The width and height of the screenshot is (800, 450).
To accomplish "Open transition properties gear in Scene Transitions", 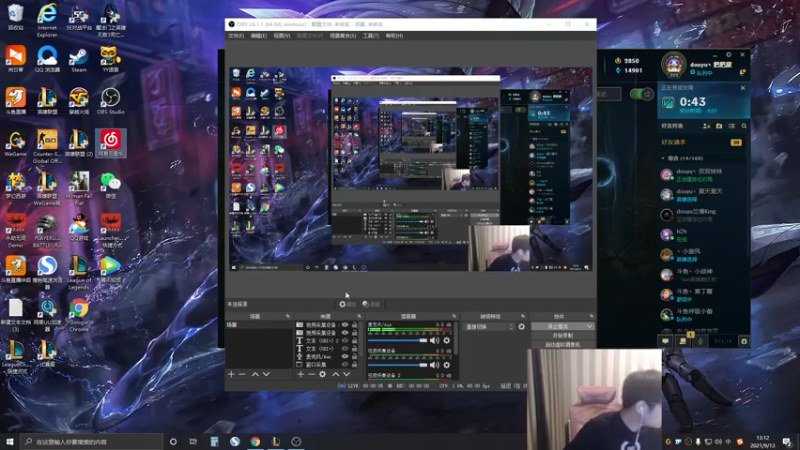I will point(521,327).
